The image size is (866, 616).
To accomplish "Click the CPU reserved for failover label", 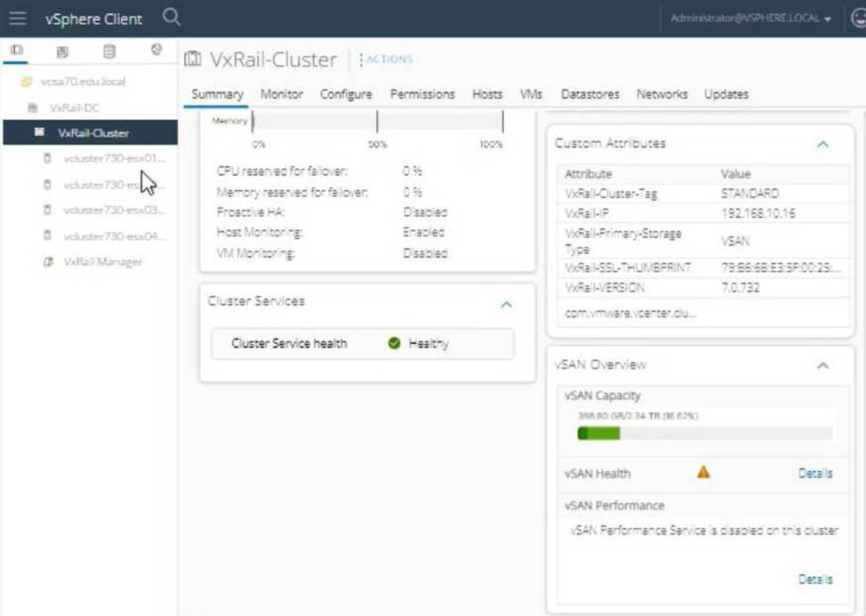I will [x=282, y=171].
